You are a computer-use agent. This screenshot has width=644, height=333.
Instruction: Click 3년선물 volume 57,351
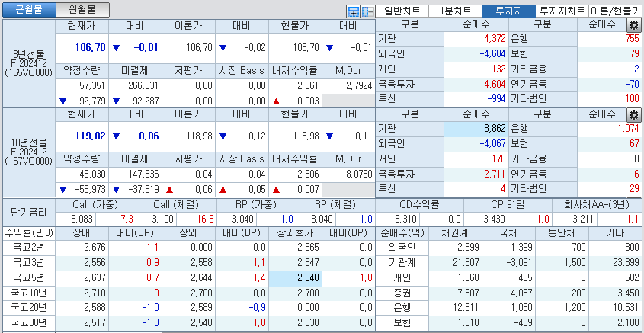[x=92, y=86]
